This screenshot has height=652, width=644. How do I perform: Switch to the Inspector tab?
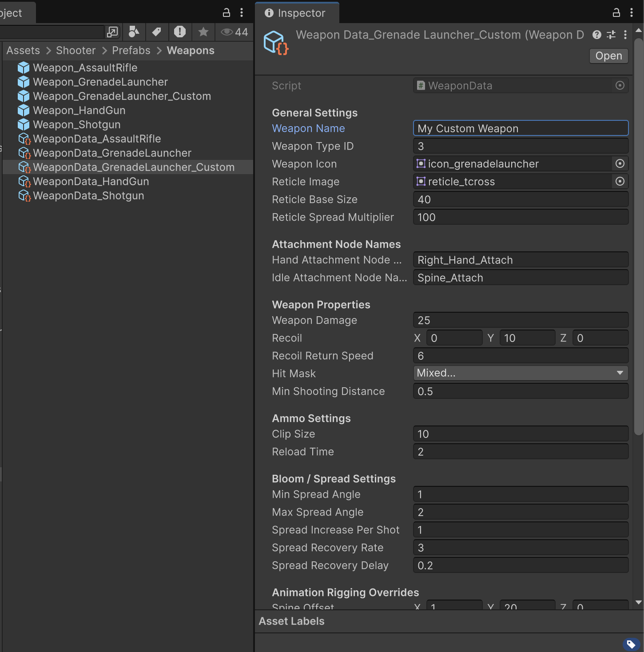(x=296, y=13)
